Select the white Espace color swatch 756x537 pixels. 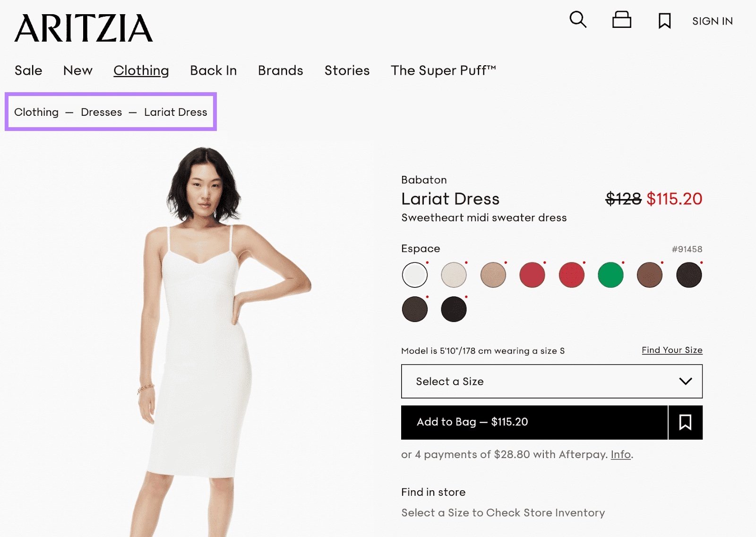pos(414,275)
